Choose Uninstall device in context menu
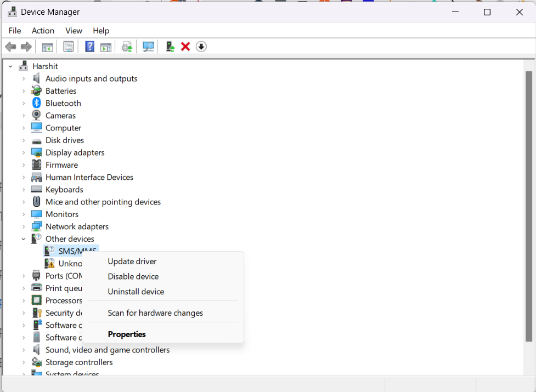 [136, 292]
